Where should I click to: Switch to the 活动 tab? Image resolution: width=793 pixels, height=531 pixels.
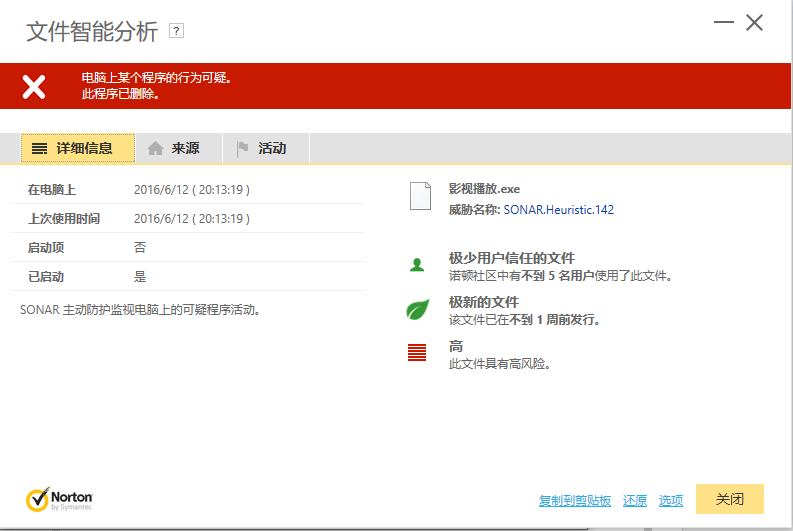266,148
